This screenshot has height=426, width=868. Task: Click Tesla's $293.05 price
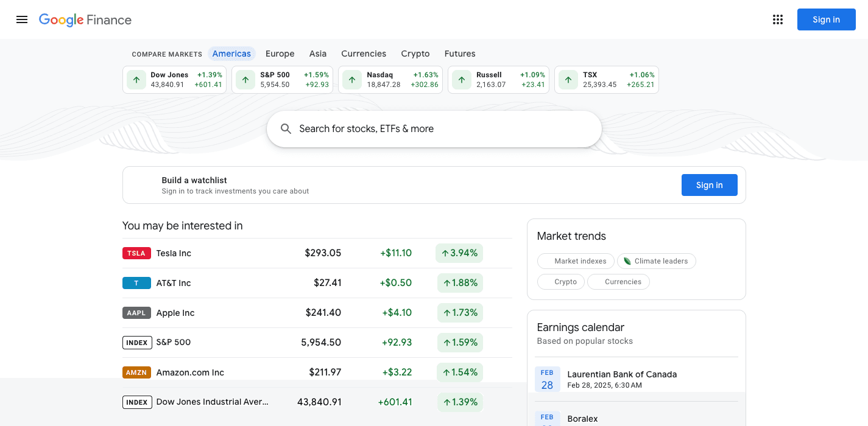click(x=323, y=253)
